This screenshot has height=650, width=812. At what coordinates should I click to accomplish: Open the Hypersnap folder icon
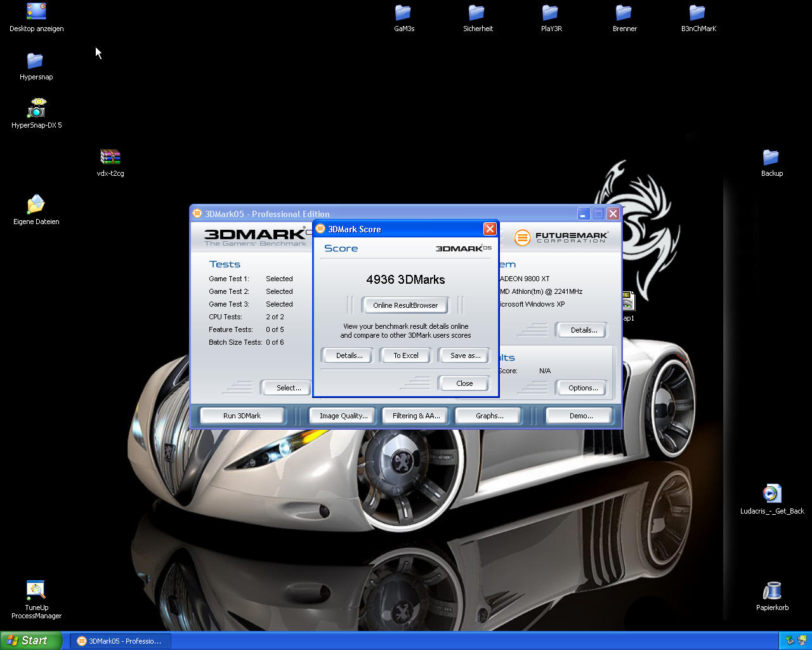[35, 61]
